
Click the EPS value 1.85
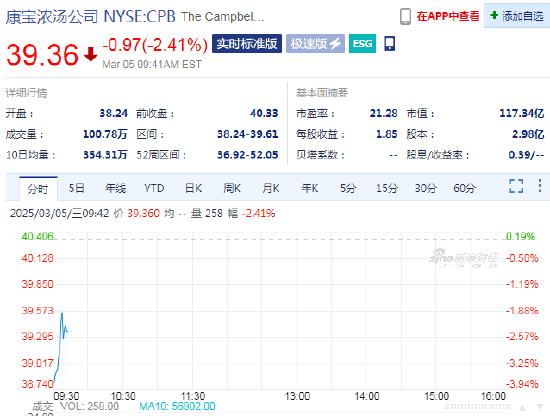[x=387, y=134]
